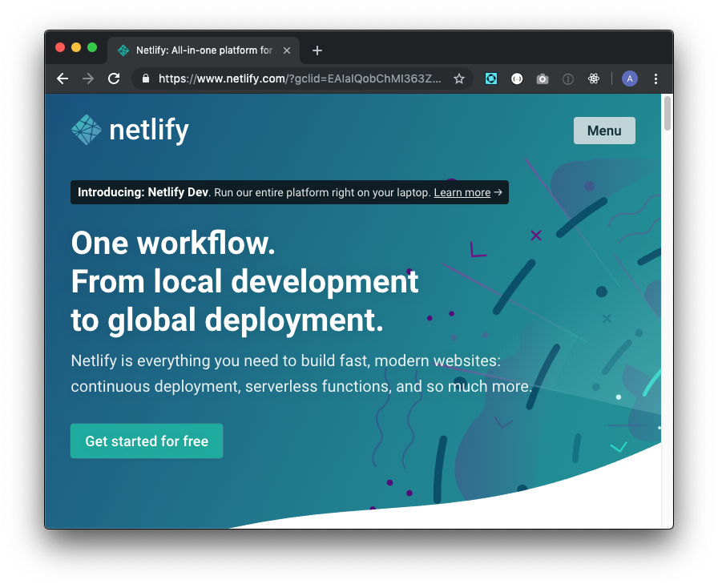Open a new tab with the plus button
718x588 pixels.
[x=317, y=50]
